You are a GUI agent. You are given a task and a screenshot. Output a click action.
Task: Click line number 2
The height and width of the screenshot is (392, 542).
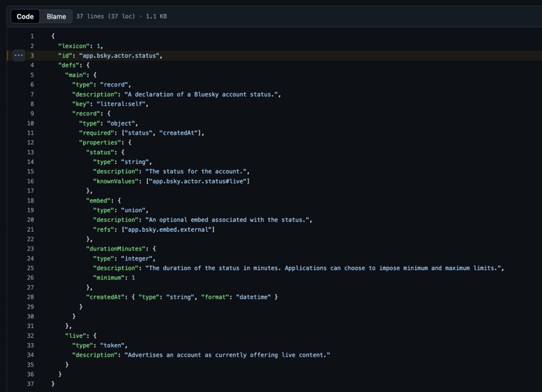[32, 46]
